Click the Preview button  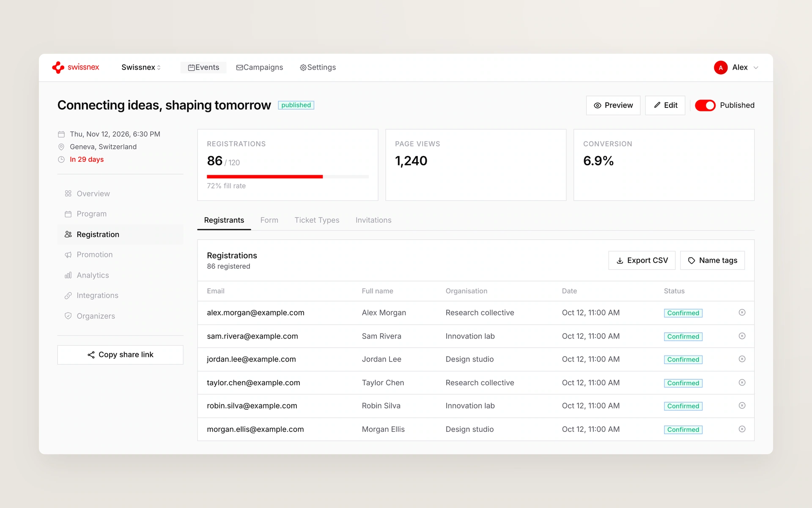[613, 105]
